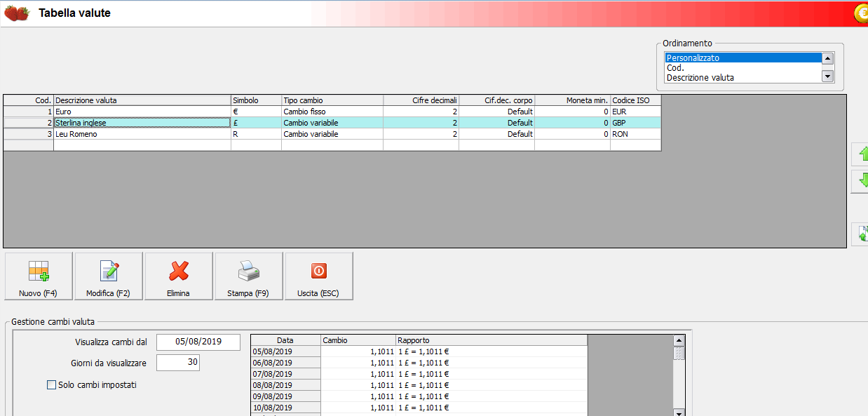This screenshot has height=416, width=868.
Task: Select the Leu Romeno row
Action: (332, 134)
